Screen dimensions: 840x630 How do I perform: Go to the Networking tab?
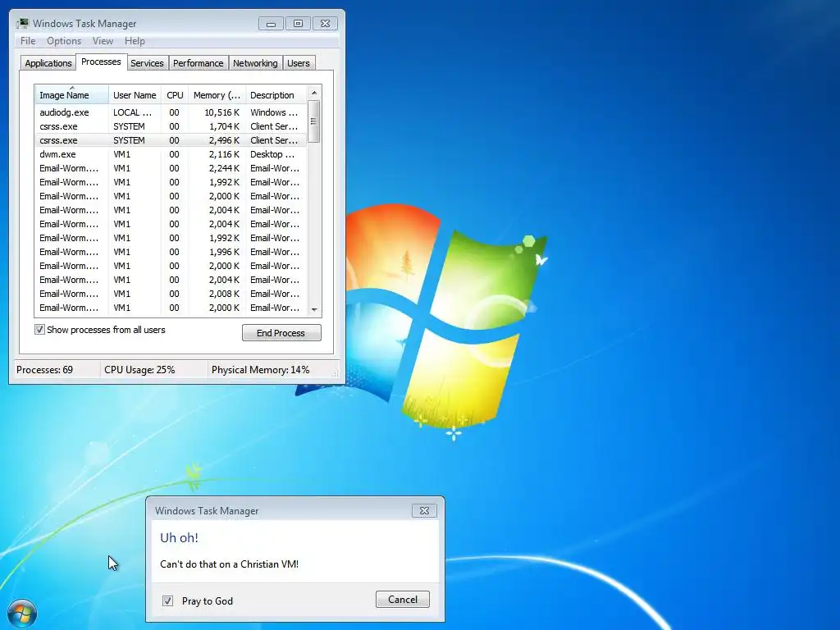pyautogui.click(x=256, y=63)
